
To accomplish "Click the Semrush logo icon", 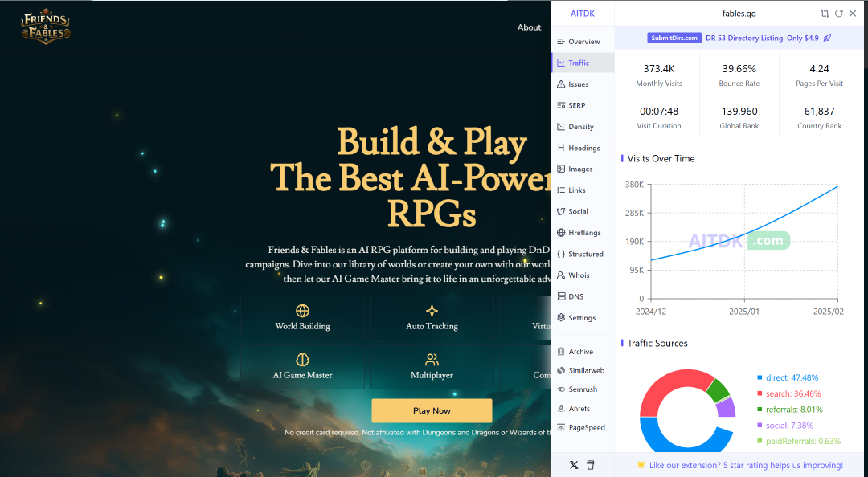I will click(x=561, y=389).
